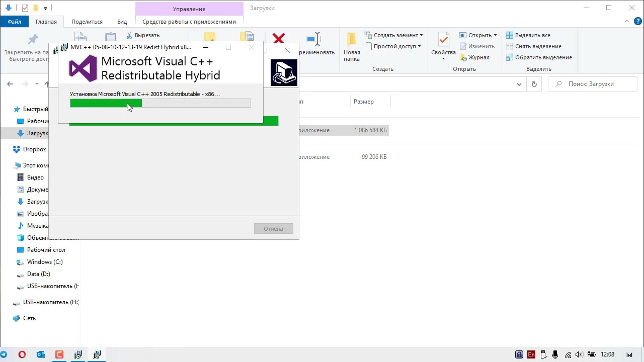Image resolution: width=644 pixels, height=362 pixels.
Task: Open recent locations dropdown chevron
Action: 37,84
